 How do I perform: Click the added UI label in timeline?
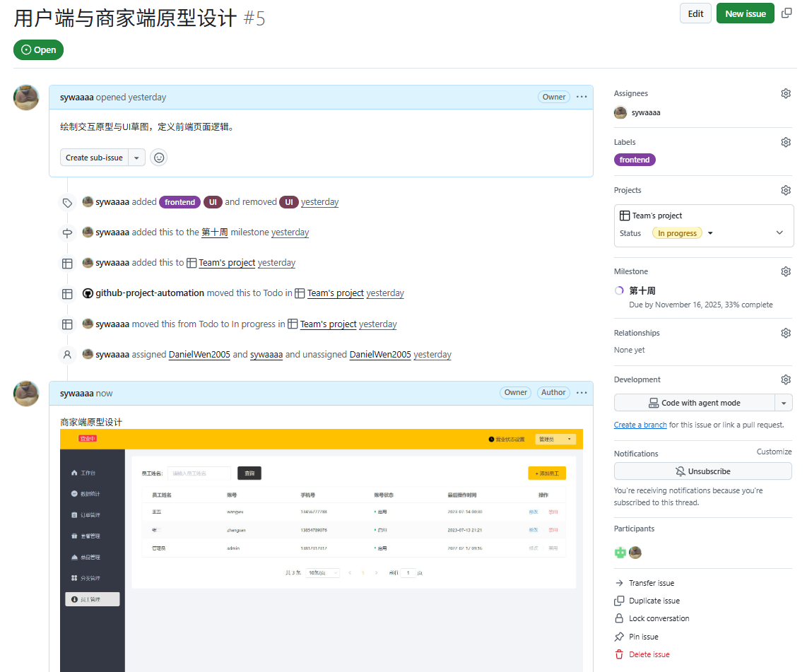coord(213,202)
